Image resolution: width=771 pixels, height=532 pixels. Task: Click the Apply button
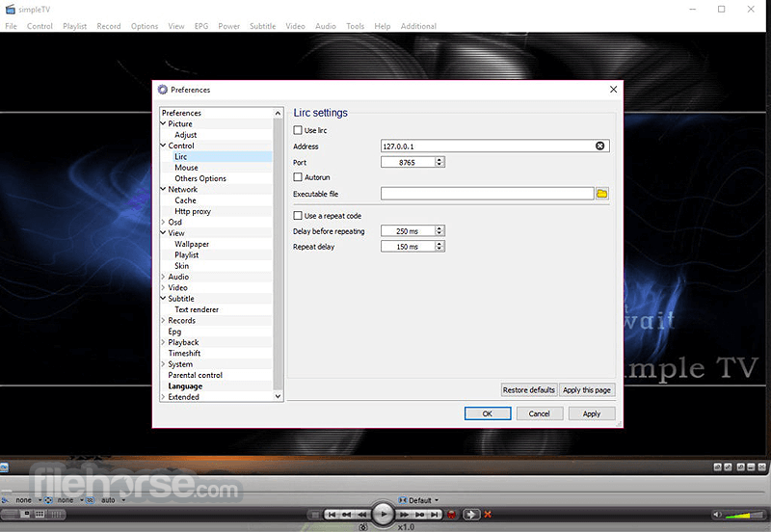click(592, 413)
